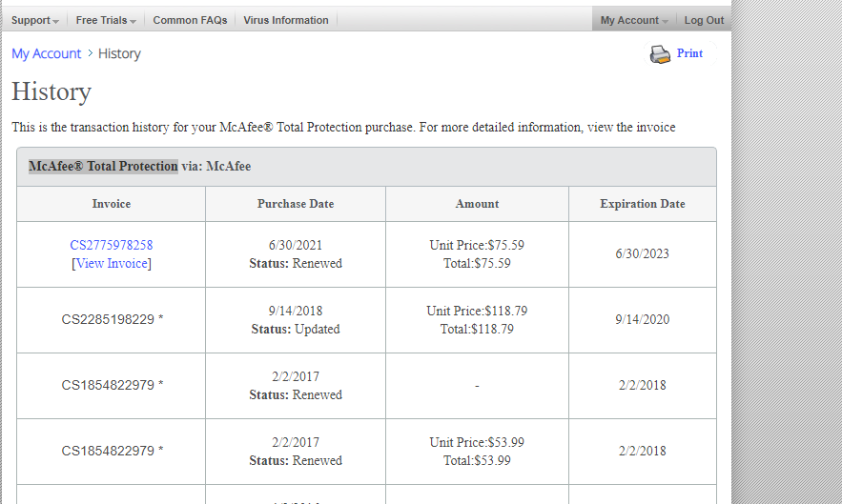Select purchase date 9/14/2018
842x504 pixels.
(x=296, y=311)
